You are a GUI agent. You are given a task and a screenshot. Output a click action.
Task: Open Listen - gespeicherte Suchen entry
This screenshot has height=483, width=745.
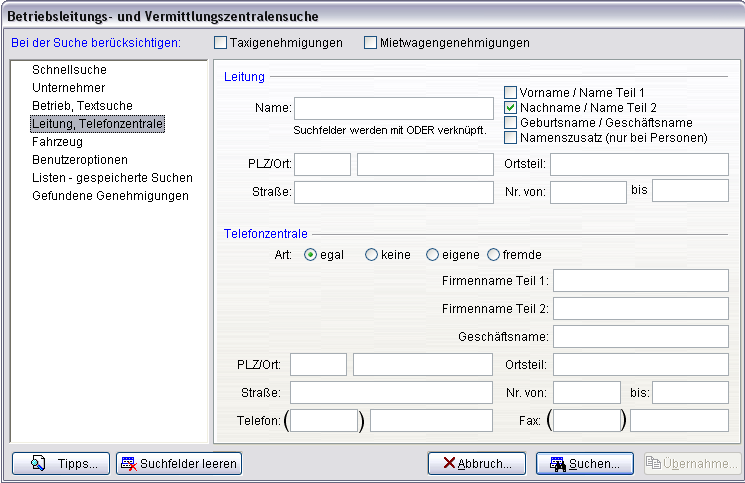click(112, 178)
